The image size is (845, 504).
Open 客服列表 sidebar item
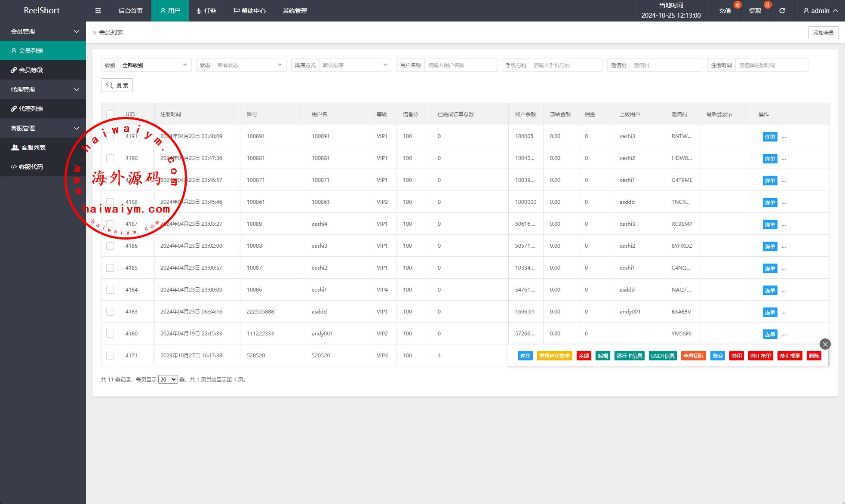pyautogui.click(x=33, y=148)
